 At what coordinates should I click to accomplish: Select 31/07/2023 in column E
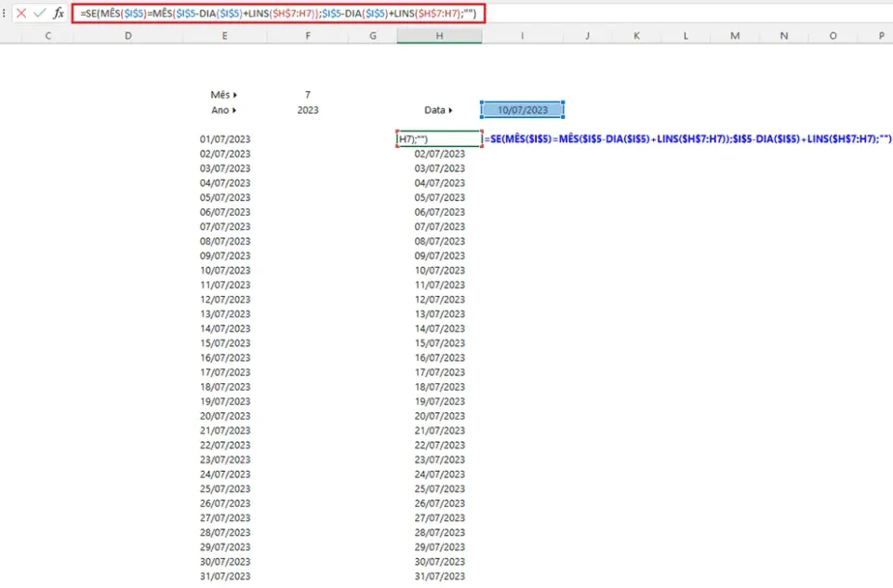[225, 576]
